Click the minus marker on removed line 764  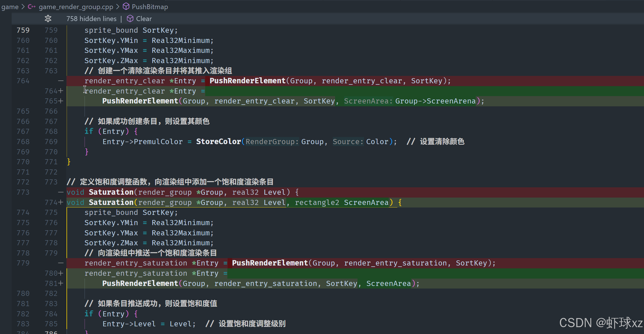pos(61,81)
